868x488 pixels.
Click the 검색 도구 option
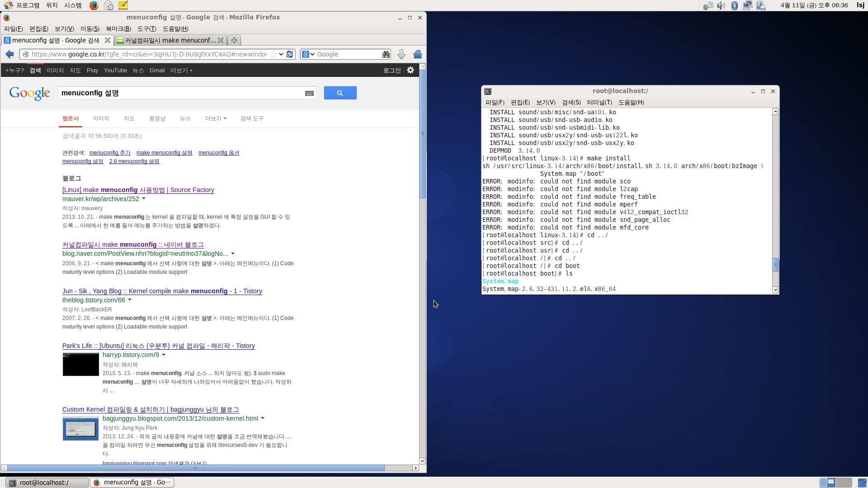252,118
